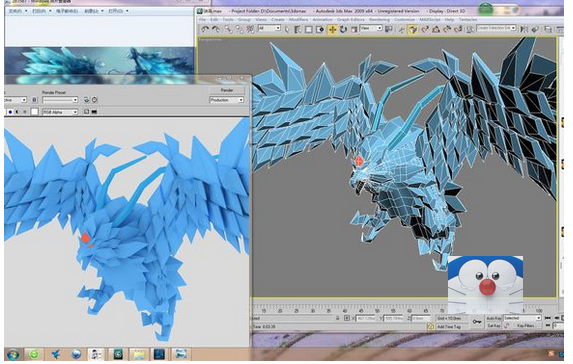The image size is (573, 364).
Task: Toggle the monochrome display button
Action: click(x=24, y=112)
